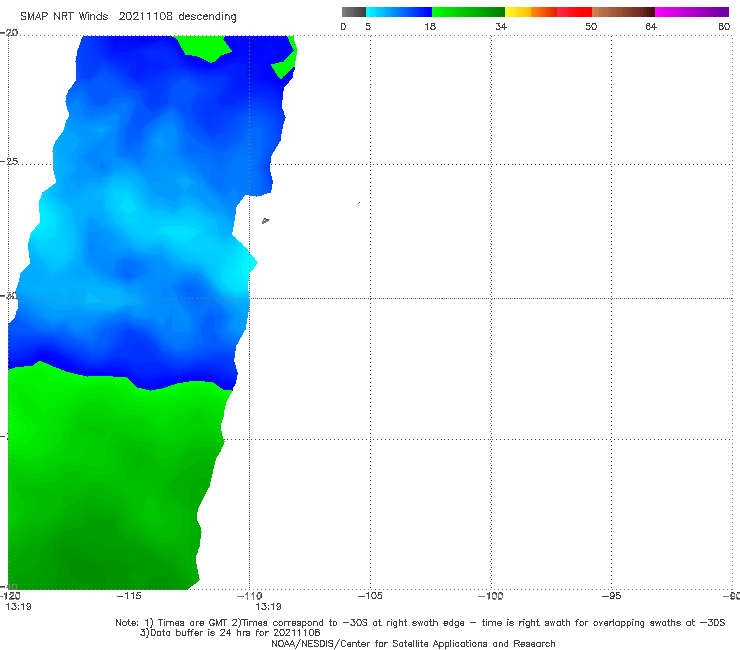
Task: Click the cyan-to-blue 5–18 color bar segment
Action: (x=399, y=12)
